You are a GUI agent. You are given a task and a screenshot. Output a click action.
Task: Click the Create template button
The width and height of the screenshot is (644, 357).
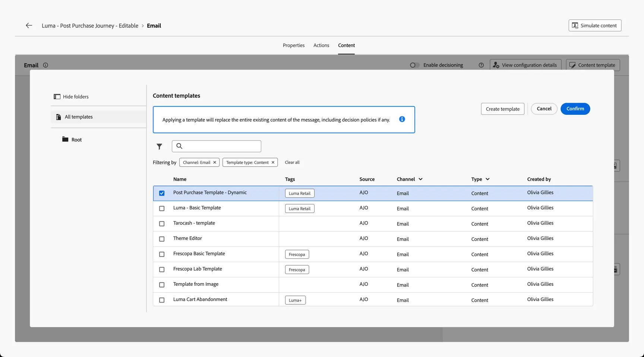tap(502, 109)
